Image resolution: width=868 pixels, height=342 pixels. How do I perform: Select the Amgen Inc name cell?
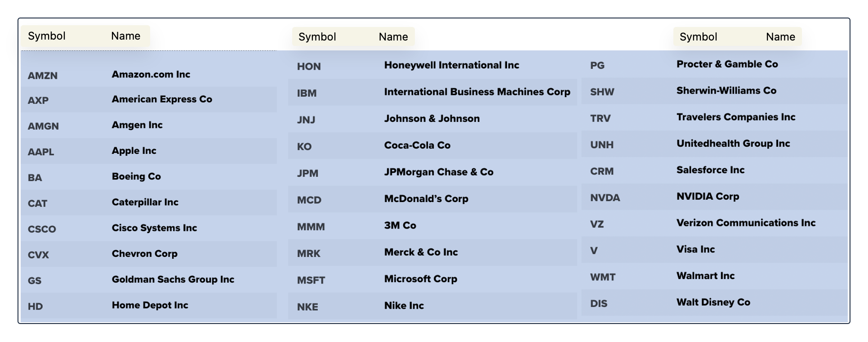[x=137, y=125]
